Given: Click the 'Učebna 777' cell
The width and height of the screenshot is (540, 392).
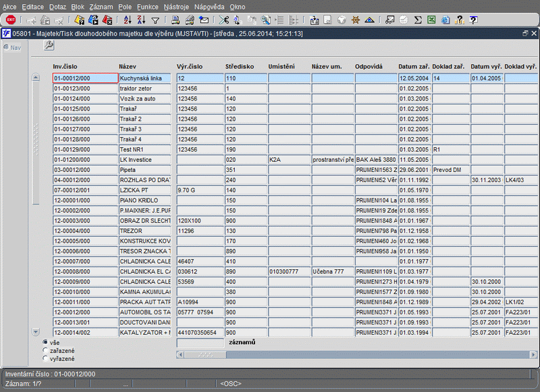Looking at the screenshot, I should tap(333, 271).
